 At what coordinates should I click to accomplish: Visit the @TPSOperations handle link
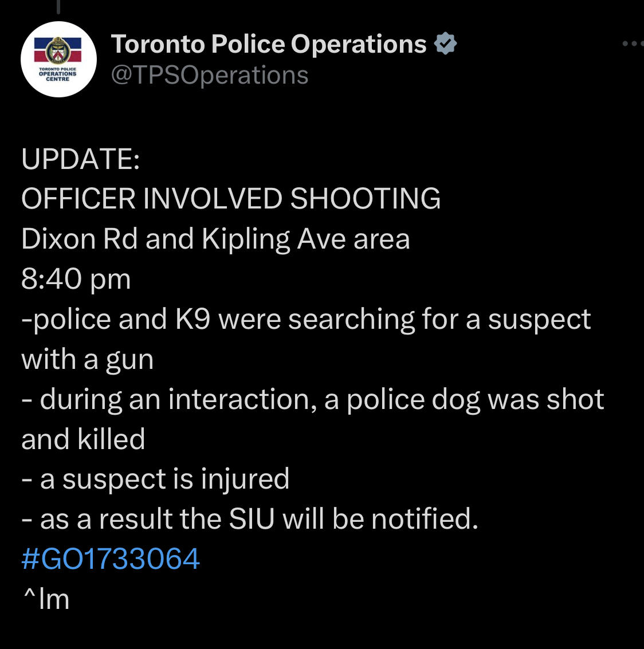[210, 76]
